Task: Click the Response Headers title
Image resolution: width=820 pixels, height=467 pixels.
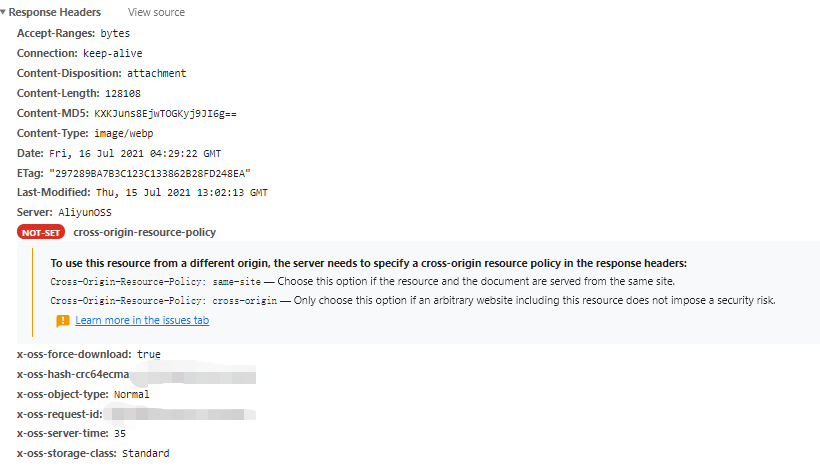Action: (55, 12)
